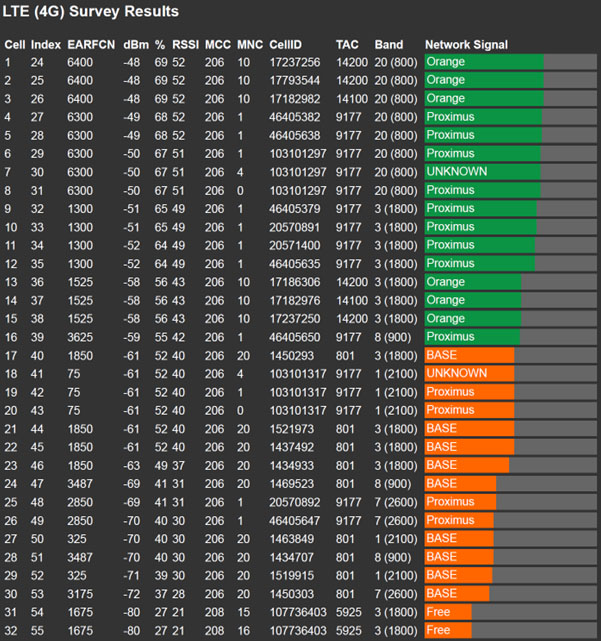
Task: Select CellID 17182976
Action: 295,300
